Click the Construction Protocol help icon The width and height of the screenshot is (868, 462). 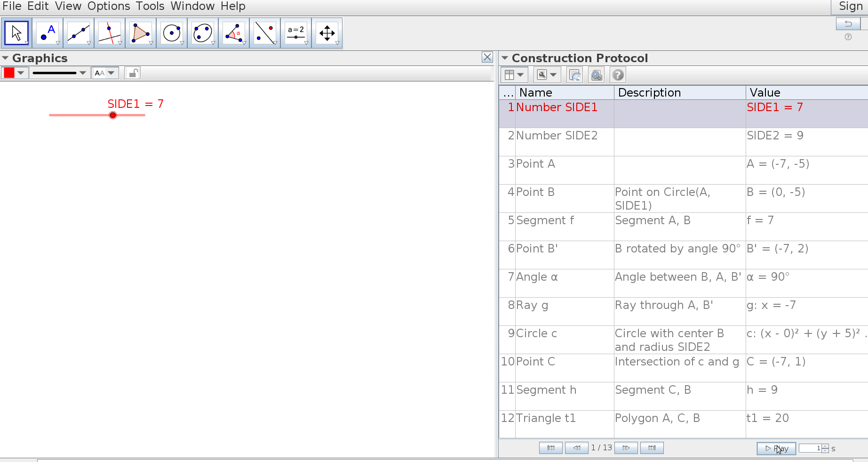618,75
